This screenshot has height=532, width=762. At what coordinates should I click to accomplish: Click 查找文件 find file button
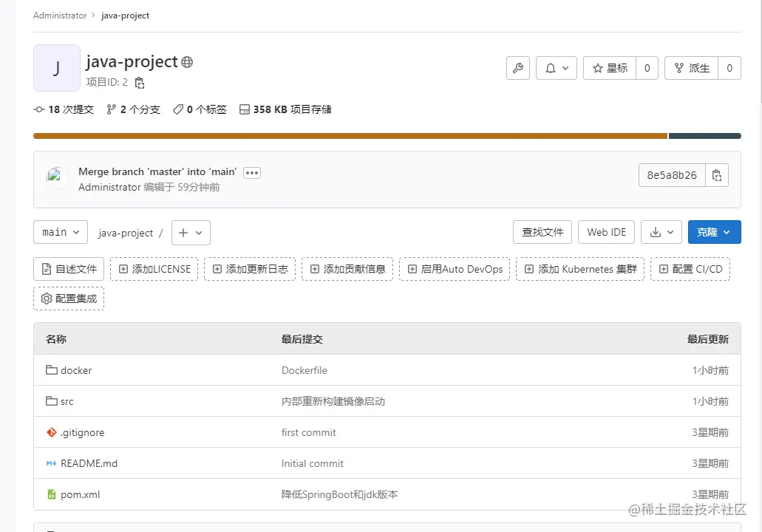[x=542, y=232]
